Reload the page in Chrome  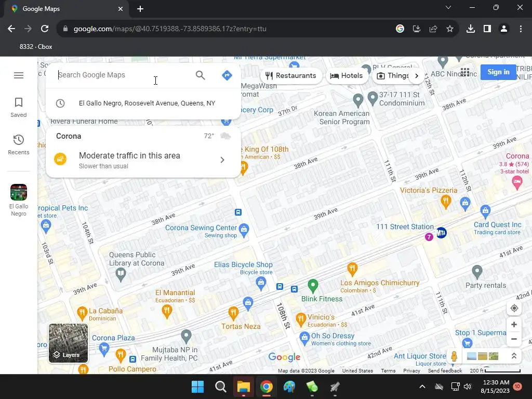[45, 29]
